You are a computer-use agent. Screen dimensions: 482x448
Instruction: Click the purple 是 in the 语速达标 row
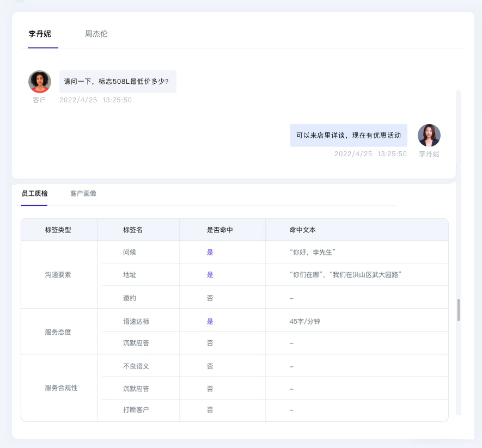[210, 321]
